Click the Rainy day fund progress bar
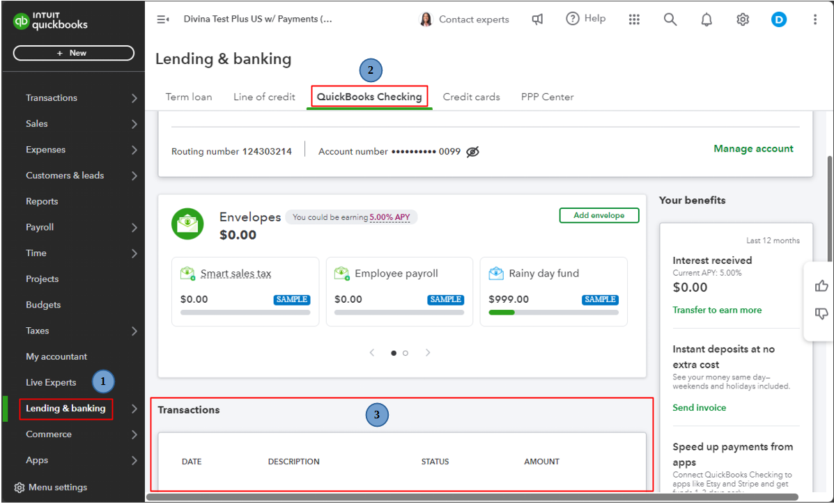Image resolution: width=834 pixels, height=504 pixels. pyautogui.click(x=553, y=313)
